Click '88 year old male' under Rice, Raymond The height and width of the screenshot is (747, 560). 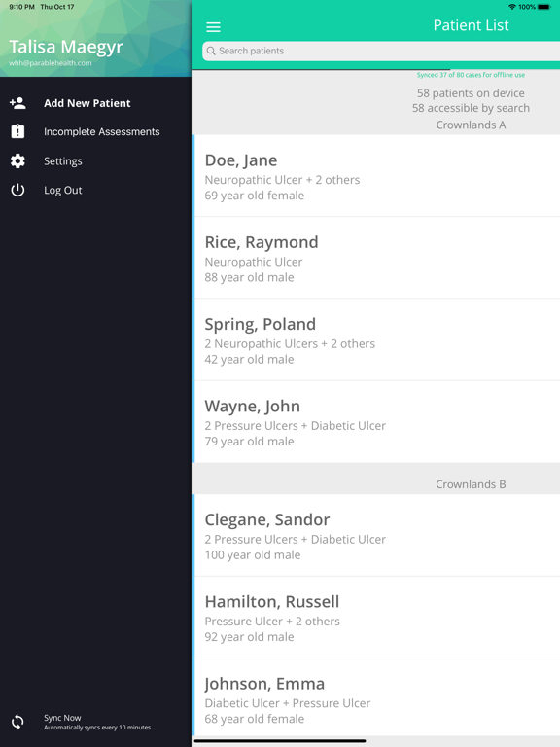(249, 277)
